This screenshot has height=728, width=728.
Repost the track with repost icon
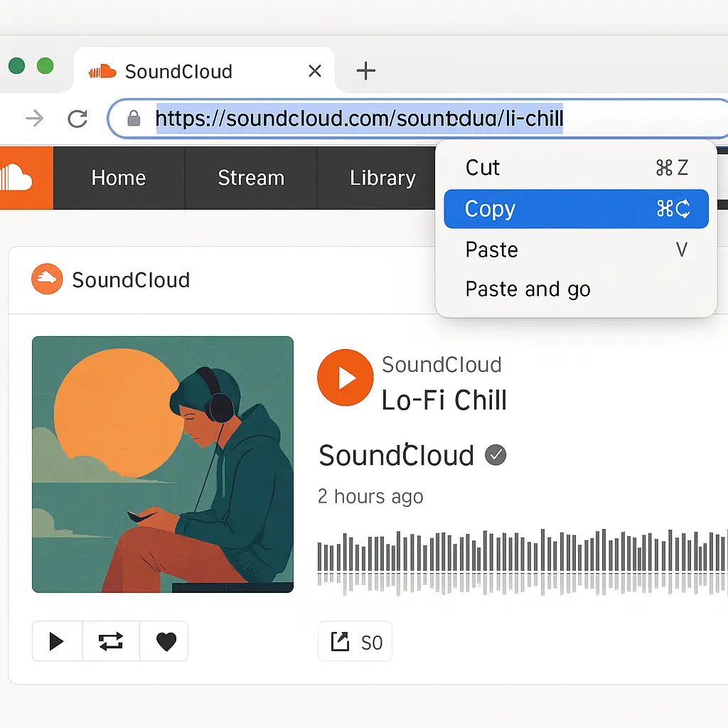[x=111, y=641]
